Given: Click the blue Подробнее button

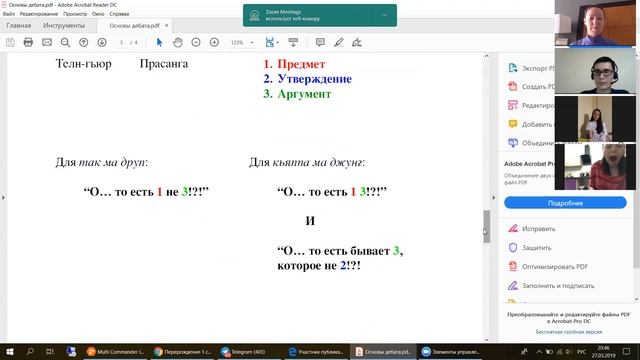Looking at the screenshot, I should [565, 203].
